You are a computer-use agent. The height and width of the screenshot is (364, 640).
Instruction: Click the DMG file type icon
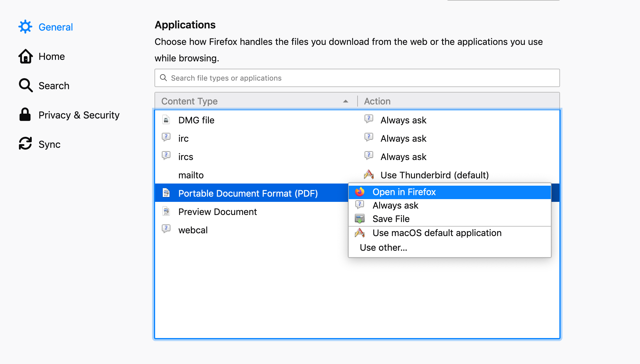tap(166, 120)
